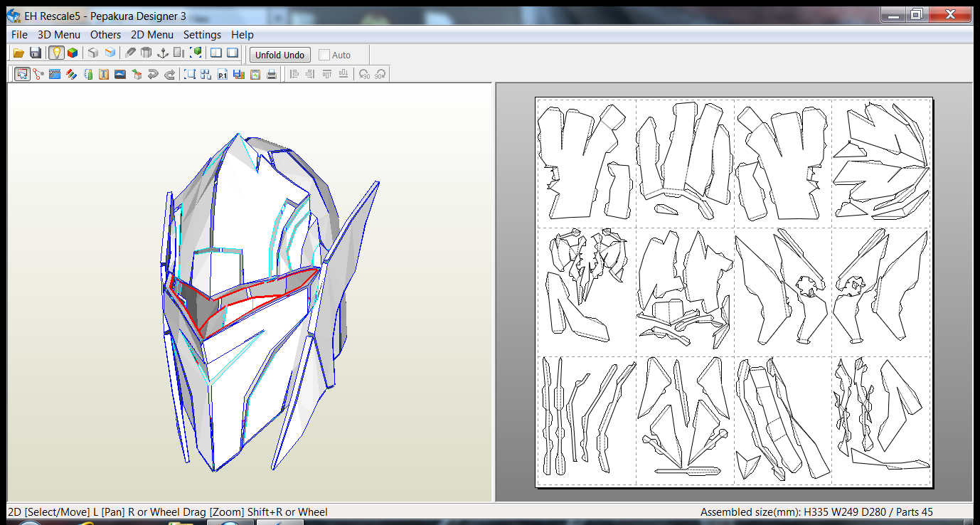This screenshot has height=525, width=980.
Task: Switch to the single-pane layout icon
Action: click(x=233, y=53)
